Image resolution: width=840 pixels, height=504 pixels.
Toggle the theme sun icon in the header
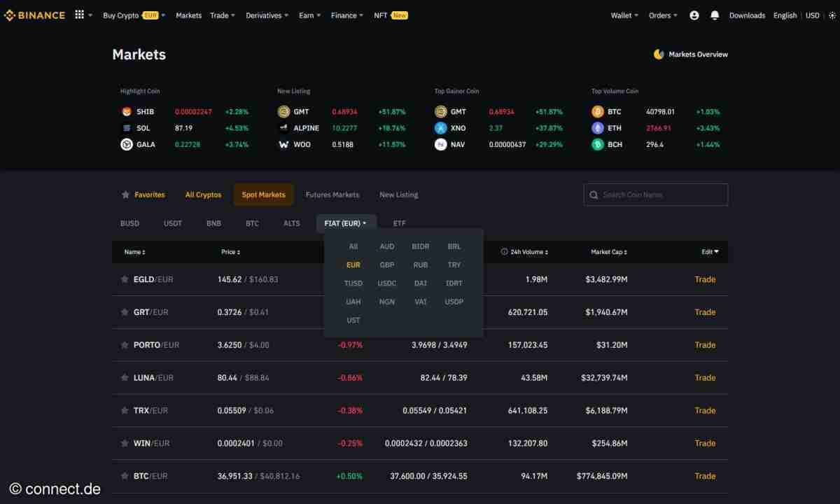[x=832, y=15]
